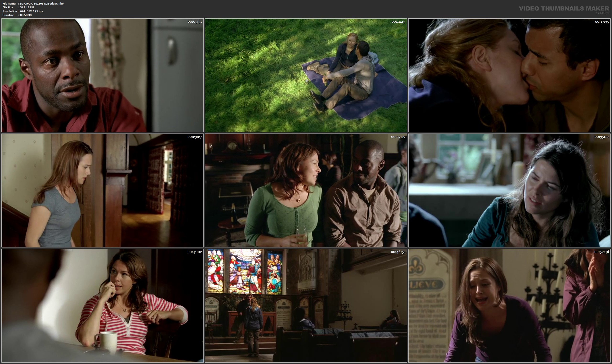Click the picnic blanket thumbnail at 00:11:43
This screenshot has width=612, height=364.
(306, 75)
